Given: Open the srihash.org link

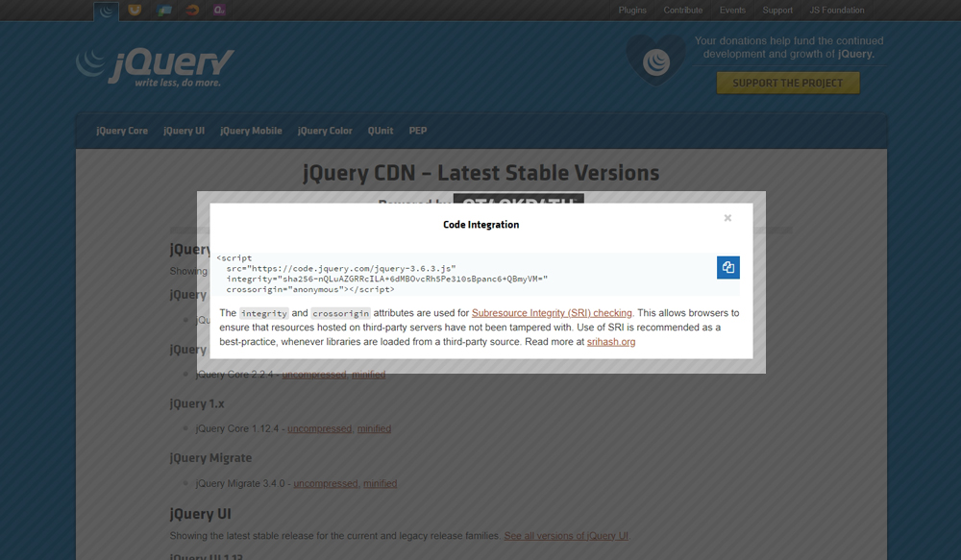Looking at the screenshot, I should click(611, 342).
